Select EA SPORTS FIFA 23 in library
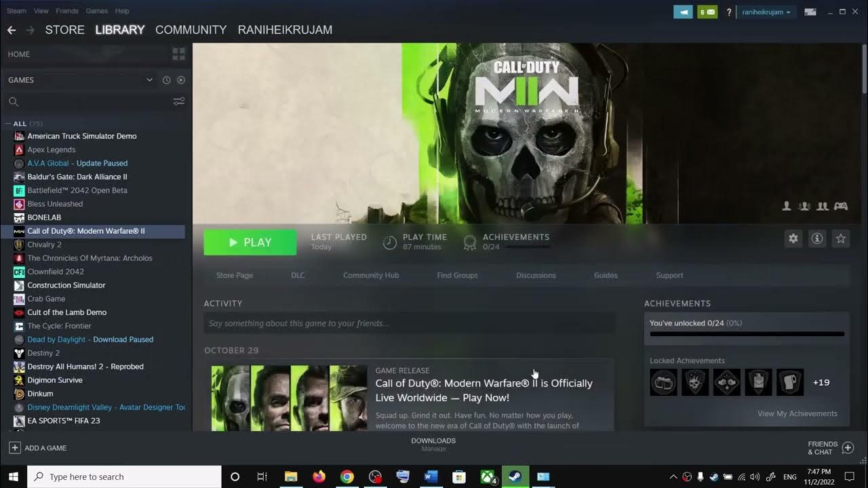Image resolution: width=868 pixels, height=488 pixels. [64, 421]
